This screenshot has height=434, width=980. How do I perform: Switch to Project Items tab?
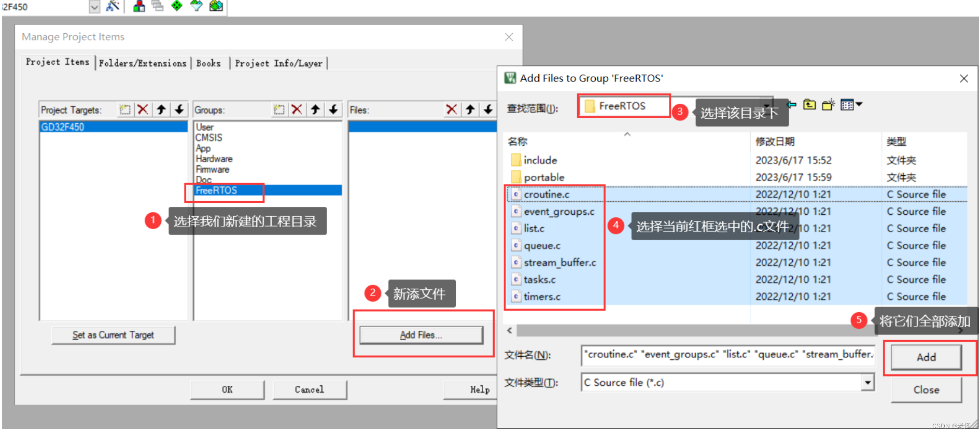pos(58,62)
